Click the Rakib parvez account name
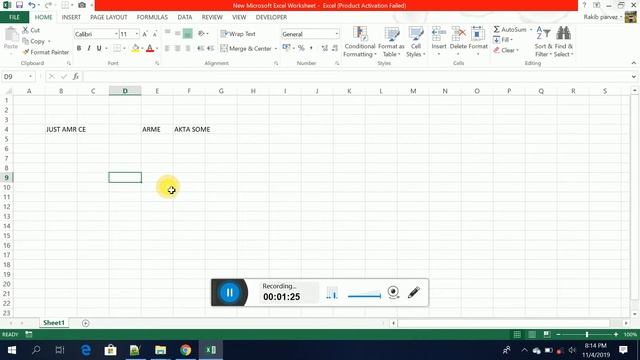 click(x=602, y=17)
